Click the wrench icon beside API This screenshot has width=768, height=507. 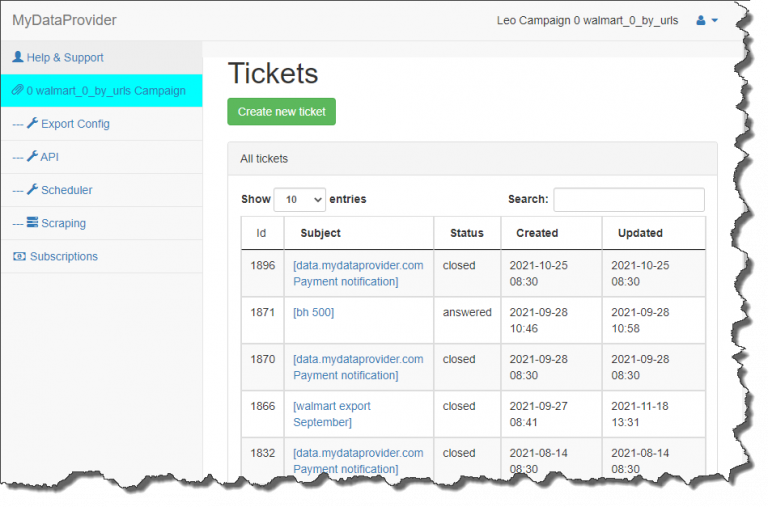32,156
